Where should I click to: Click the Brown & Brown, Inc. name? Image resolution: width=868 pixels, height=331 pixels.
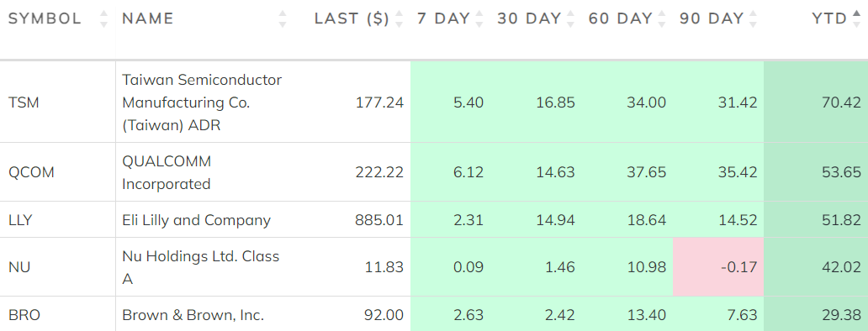point(193,316)
